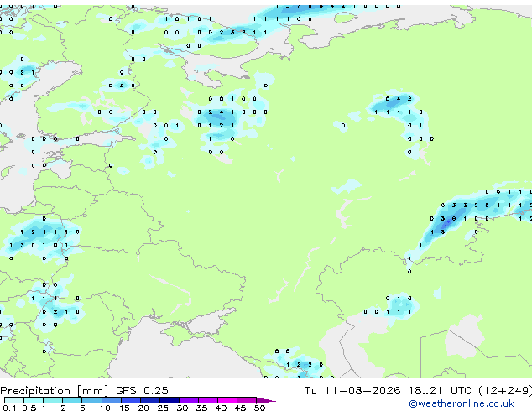This screenshot has height=411, width=532.
Task: Click the '10' legend scale label
Action: (105, 408)
